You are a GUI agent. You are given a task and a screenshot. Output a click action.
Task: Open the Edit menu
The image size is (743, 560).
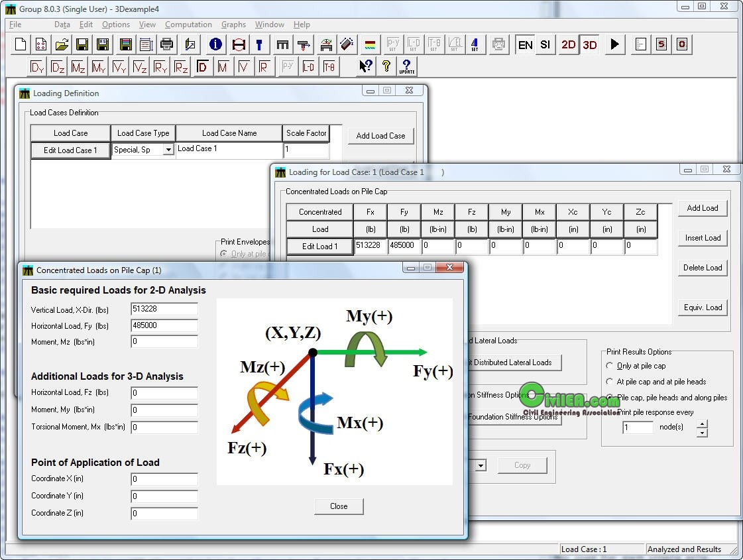click(x=86, y=24)
